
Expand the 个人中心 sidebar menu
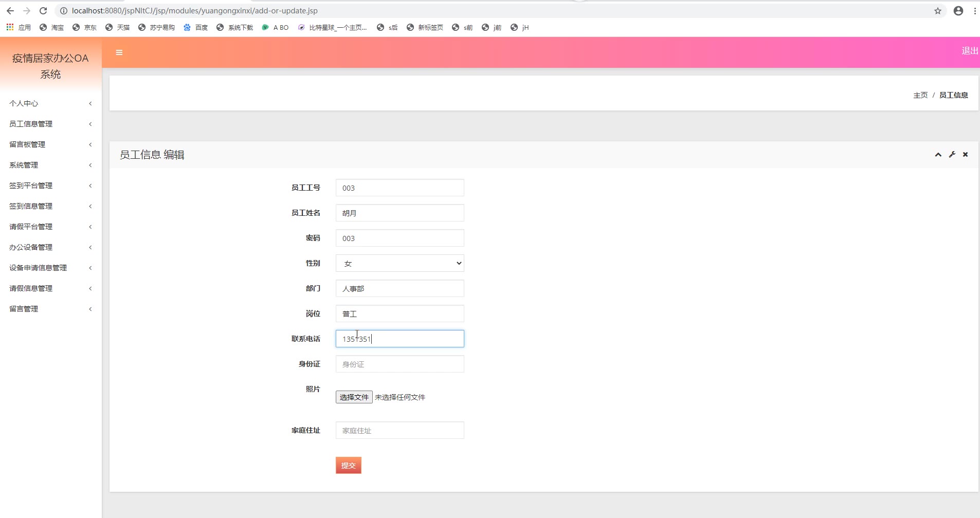point(51,103)
